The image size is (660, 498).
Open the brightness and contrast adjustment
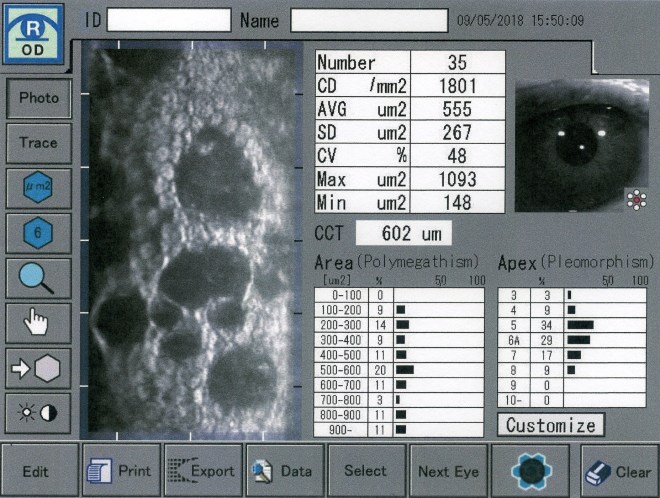(38, 410)
